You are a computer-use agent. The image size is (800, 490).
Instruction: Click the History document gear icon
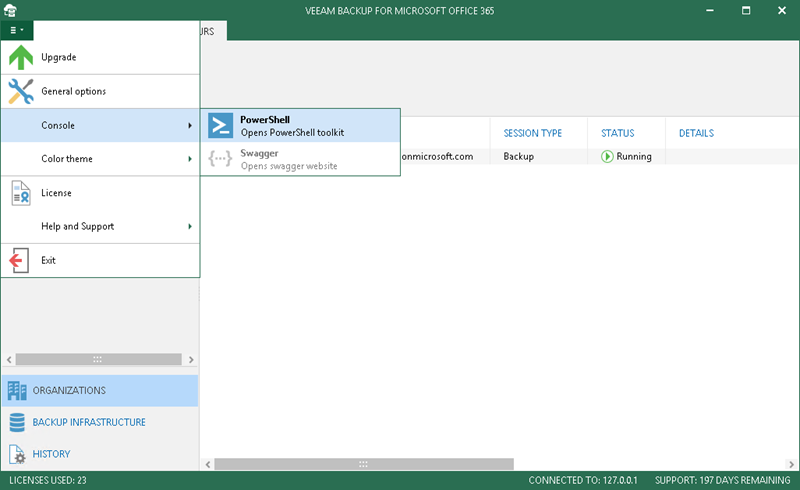[x=17, y=454]
